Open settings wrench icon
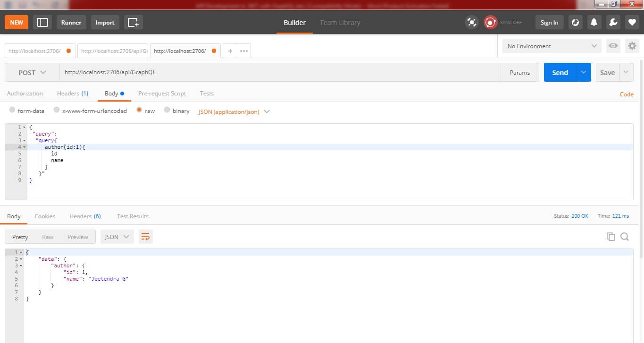 click(613, 22)
